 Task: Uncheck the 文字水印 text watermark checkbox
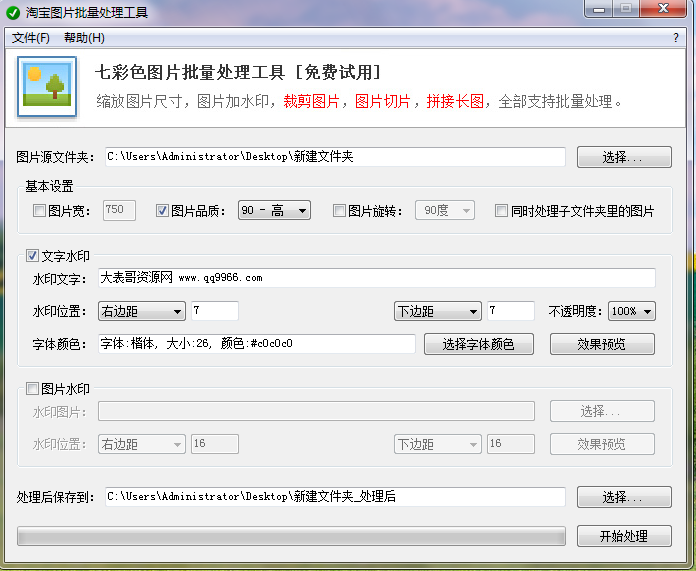[x=33, y=256]
